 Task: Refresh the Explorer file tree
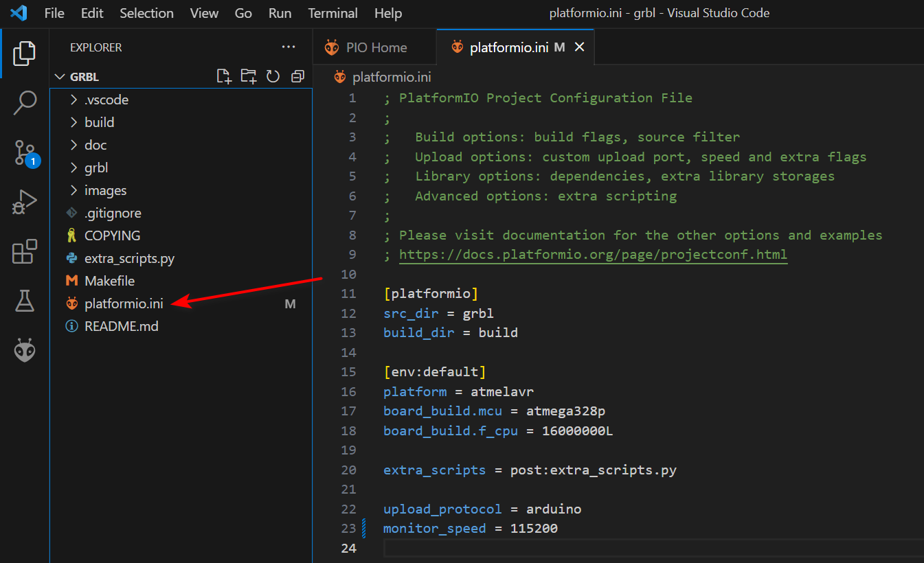tap(273, 76)
